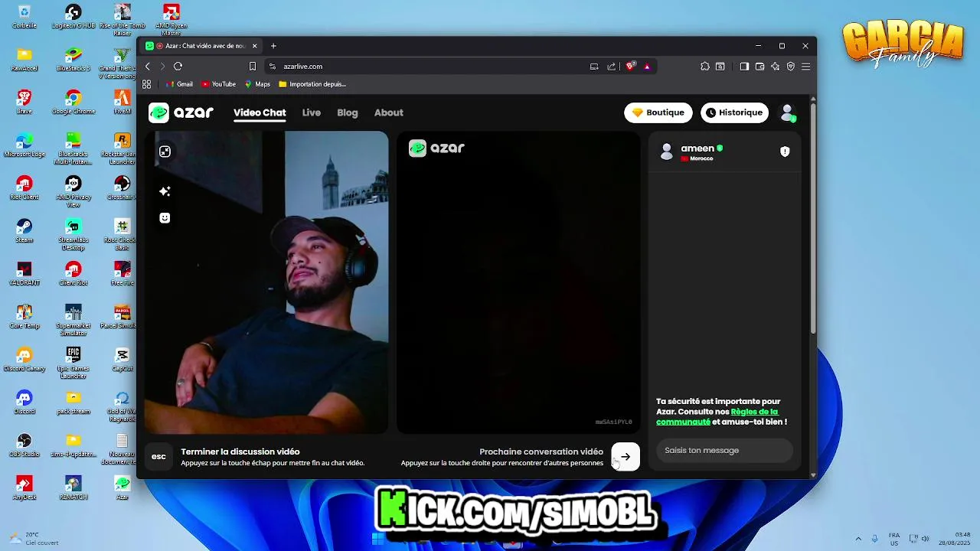
Task: Reload the azarlive.com page
Action: (x=178, y=67)
